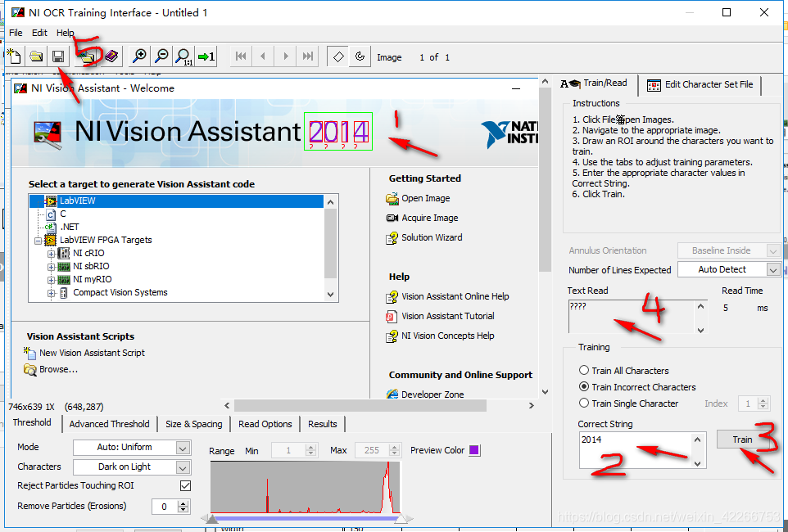Open the Edit menu
The height and width of the screenshot is (532, 788).
pyautogui.click(x=39, y=33)
